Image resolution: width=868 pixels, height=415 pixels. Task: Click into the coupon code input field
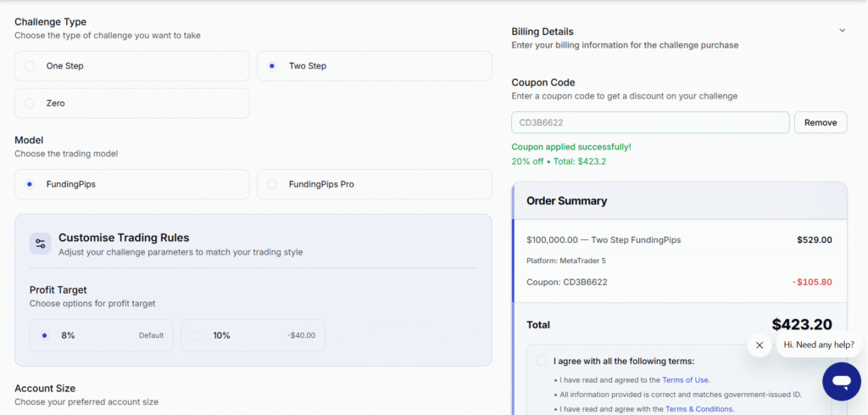pos(649,123)
